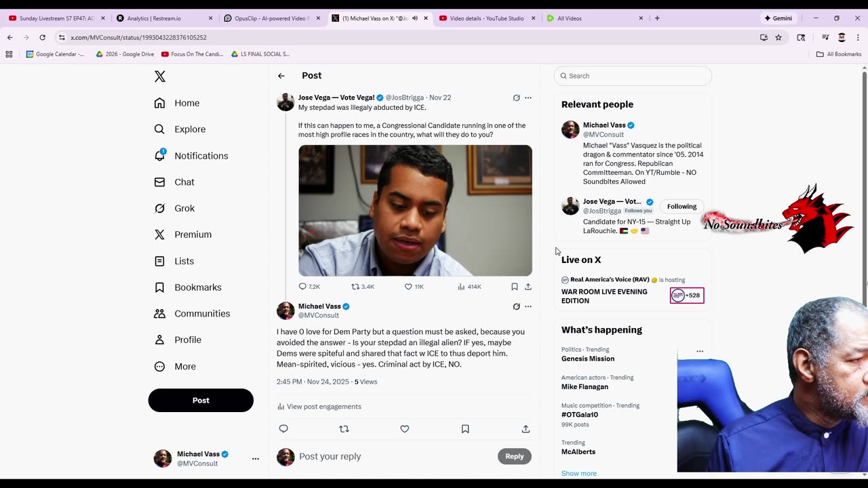Bookmark Jose Vega's post
The height and width of the screenshot is (488, 868).
[515, 287]
